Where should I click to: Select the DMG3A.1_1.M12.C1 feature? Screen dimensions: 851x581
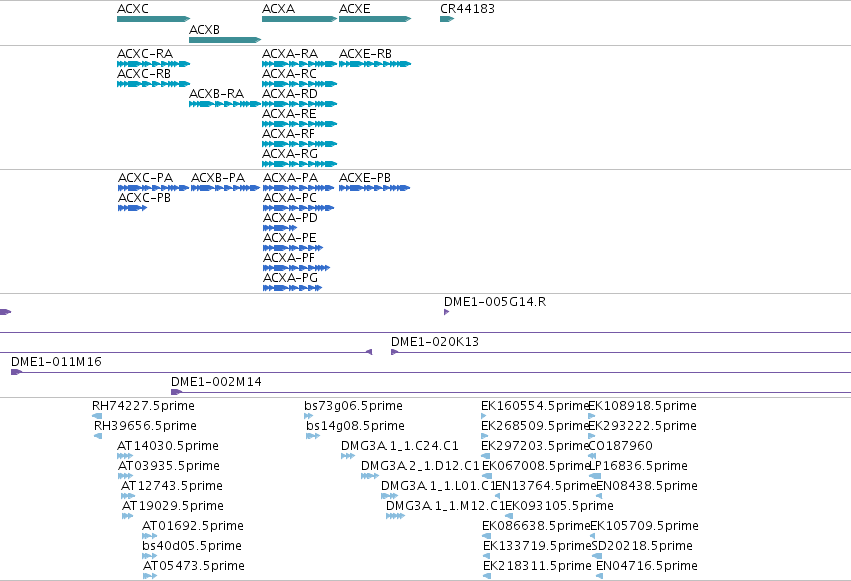[395, 516]
